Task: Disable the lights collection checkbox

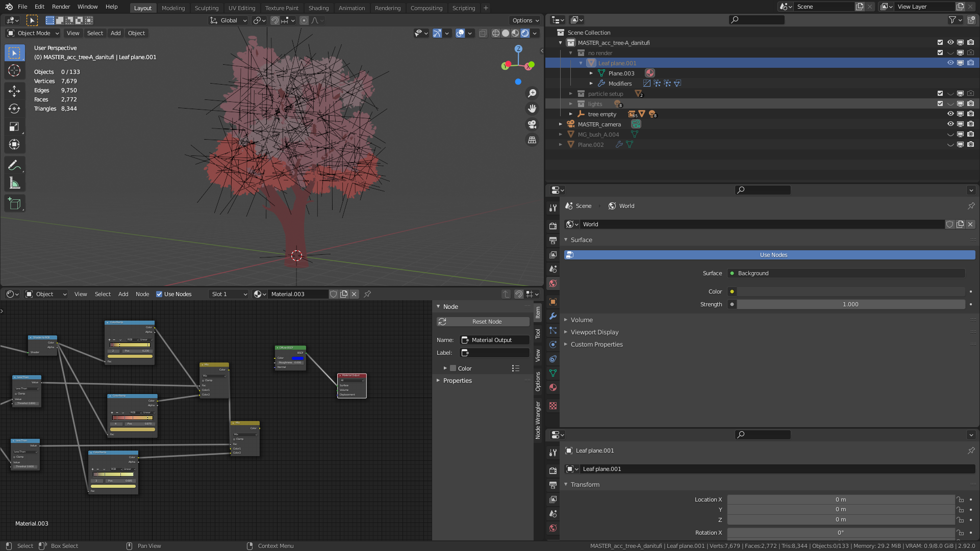Action: (x=940, y=104)
